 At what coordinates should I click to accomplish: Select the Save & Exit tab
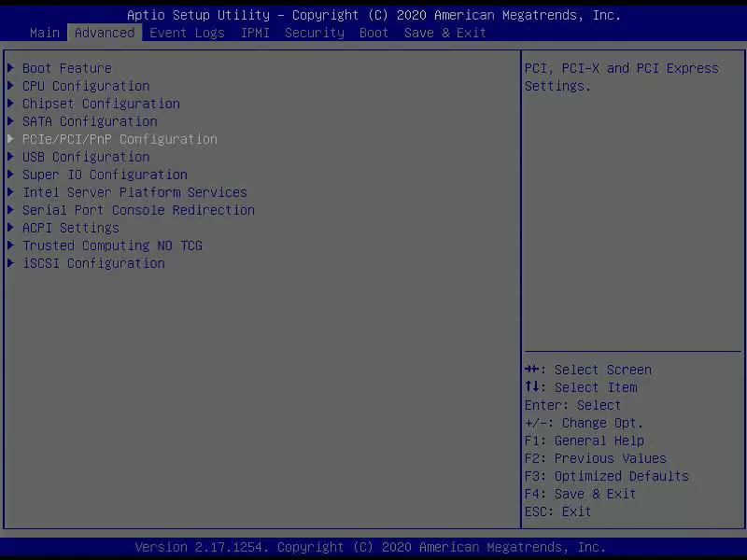(445, 33)
